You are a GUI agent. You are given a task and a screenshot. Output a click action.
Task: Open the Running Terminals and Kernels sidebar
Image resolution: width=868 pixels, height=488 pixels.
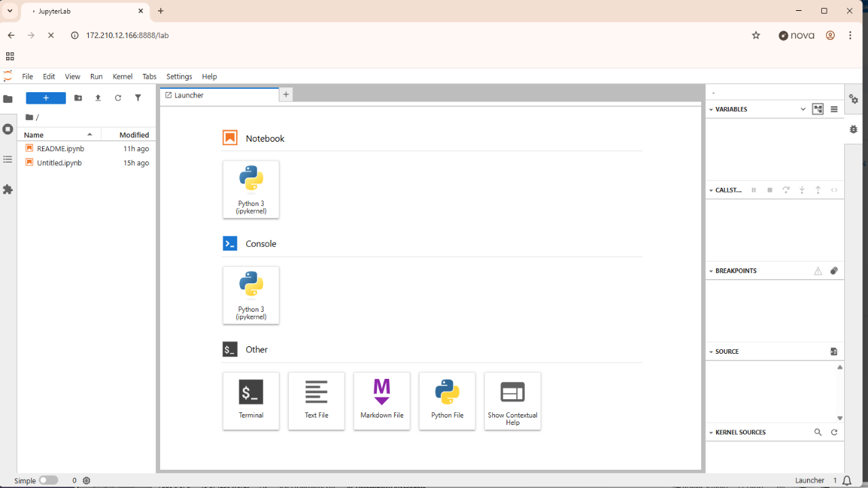(x=8, y=129)
